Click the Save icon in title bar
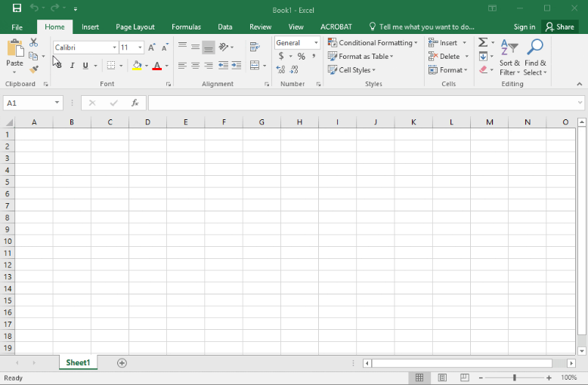This screenshot has height=385, width=588. [17, 8]
